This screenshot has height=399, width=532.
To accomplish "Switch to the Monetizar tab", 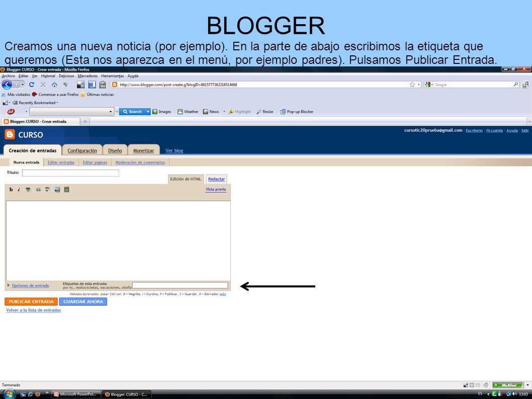I will 143,150.
